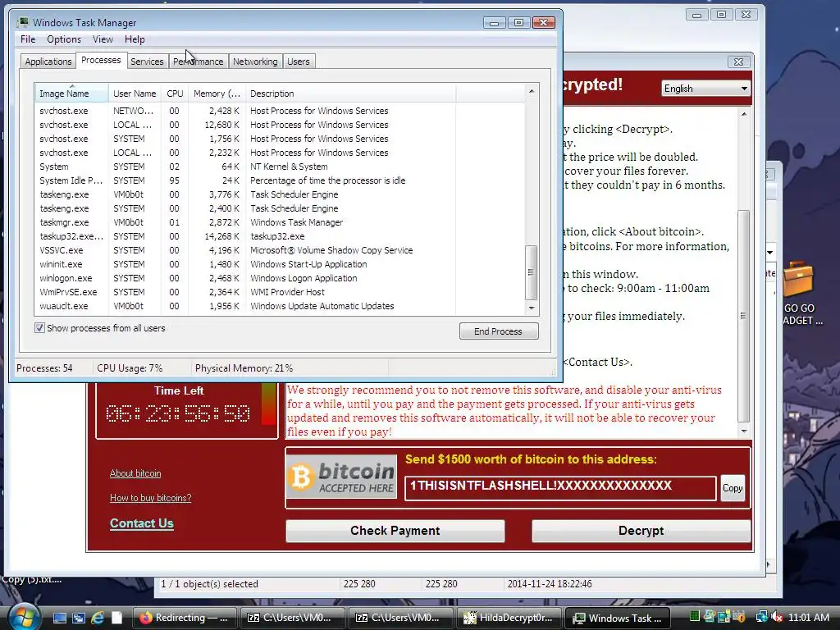Switch to the Networking tab
The height and width of the screenshot is (630, 840).
coord(255,62)
